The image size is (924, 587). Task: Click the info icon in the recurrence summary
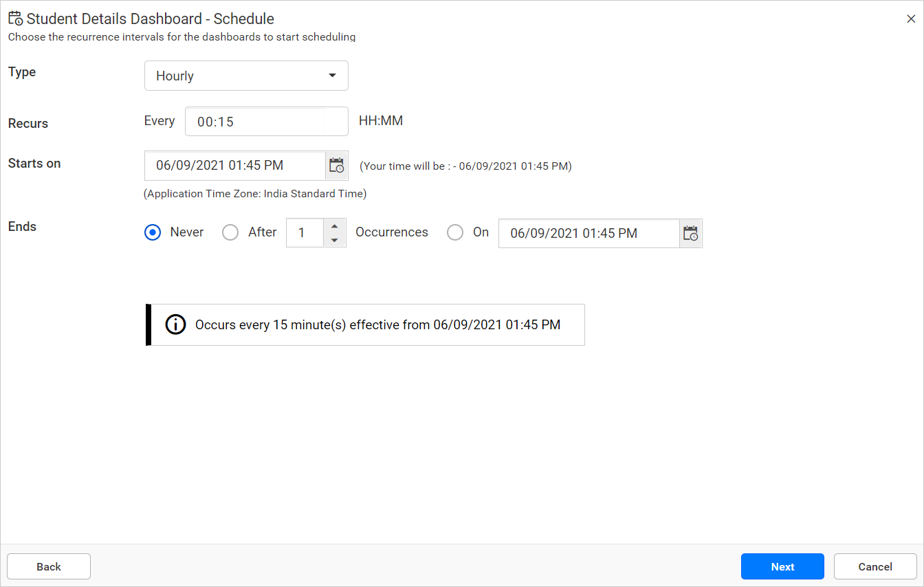[x=176, y=324]
